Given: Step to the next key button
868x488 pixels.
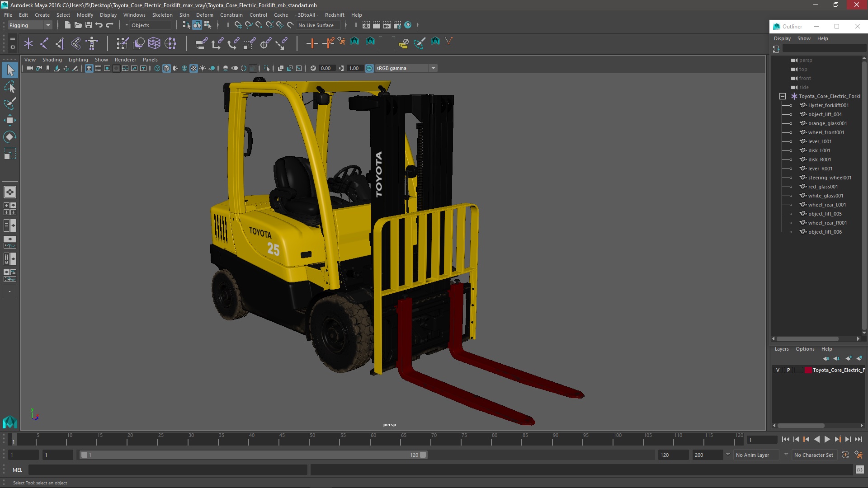Looking at the screenshot, I should (x=838, y=439).
